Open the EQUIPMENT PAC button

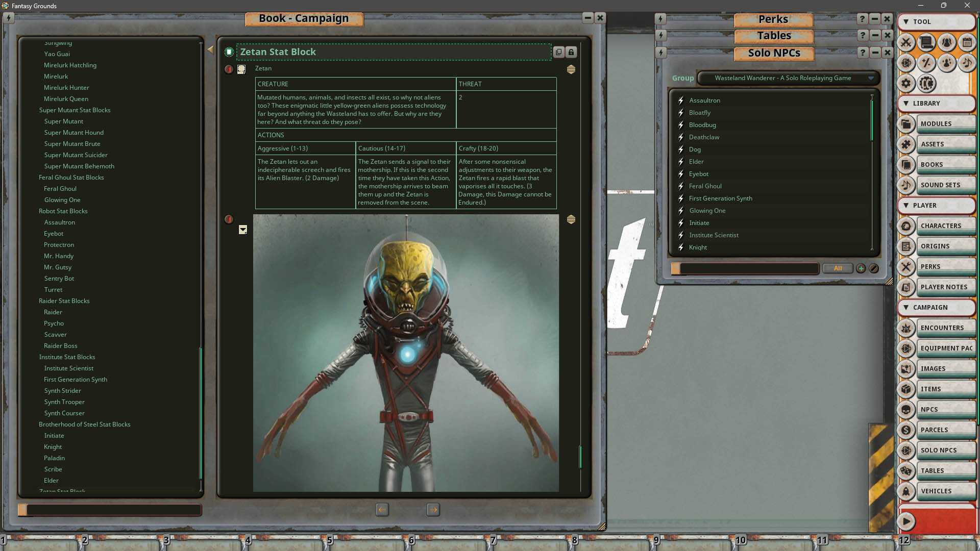(946, 348)
